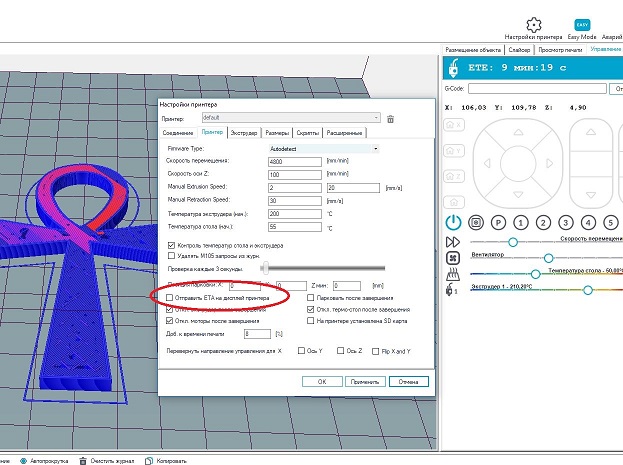Lower Z axis with down arrow
The width and height of the screenshot is (623, 465).
pos(591,195)
